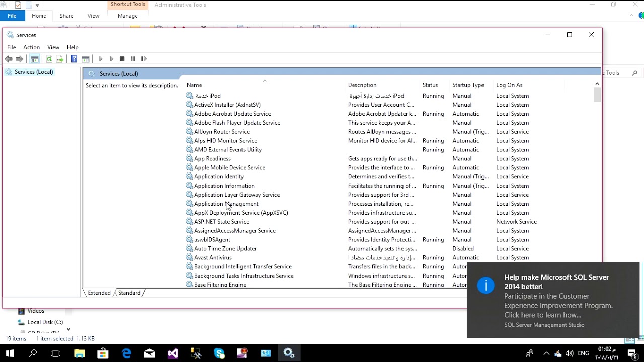
Task: Click Disabled startup type cell
Action: 463,249
